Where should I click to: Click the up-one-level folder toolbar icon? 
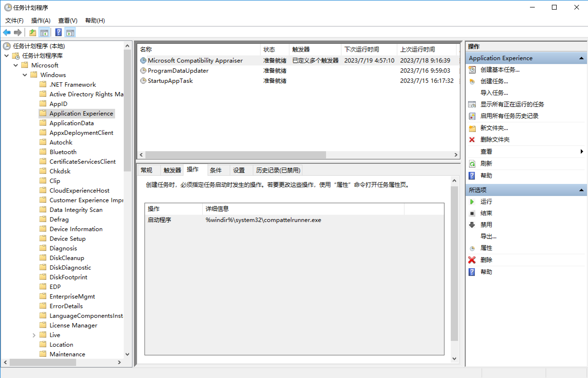click(x=33, y=33)
